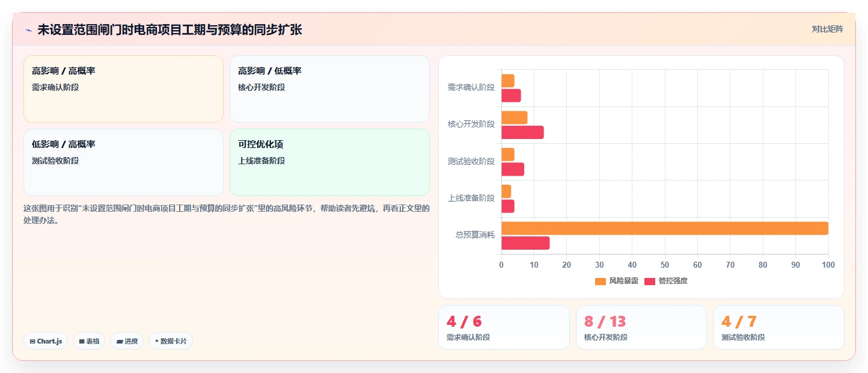868x373 pixels.
Task: Click the description paragraph below the matrix
Action: [227, 214]
